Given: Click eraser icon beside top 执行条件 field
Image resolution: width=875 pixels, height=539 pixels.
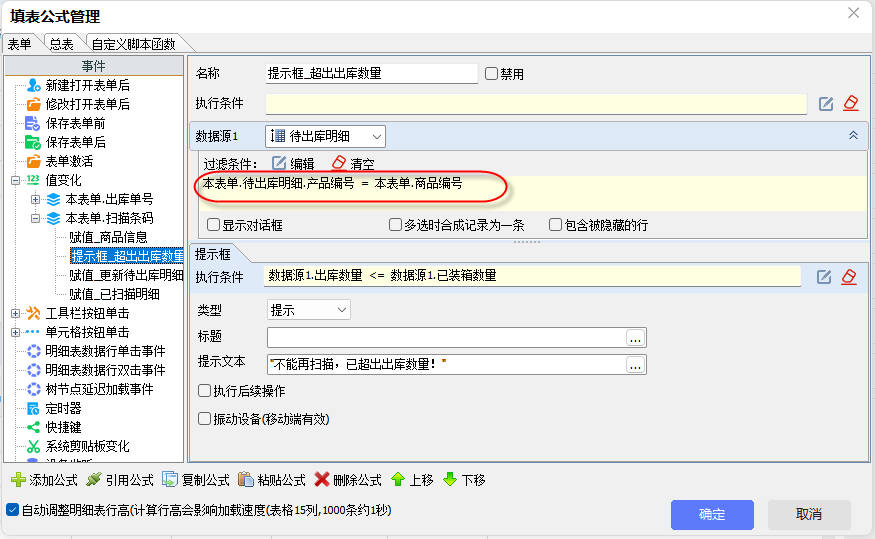Looking at the screenshot, I should [x=850, y=103].
